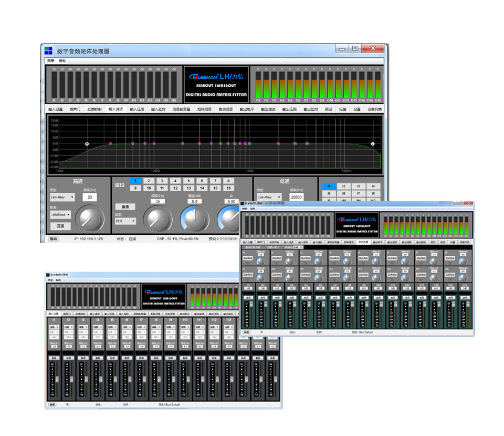Click the L low-pass node on EQ curve
Screen dimensions: 504x436
pos(373,143)
